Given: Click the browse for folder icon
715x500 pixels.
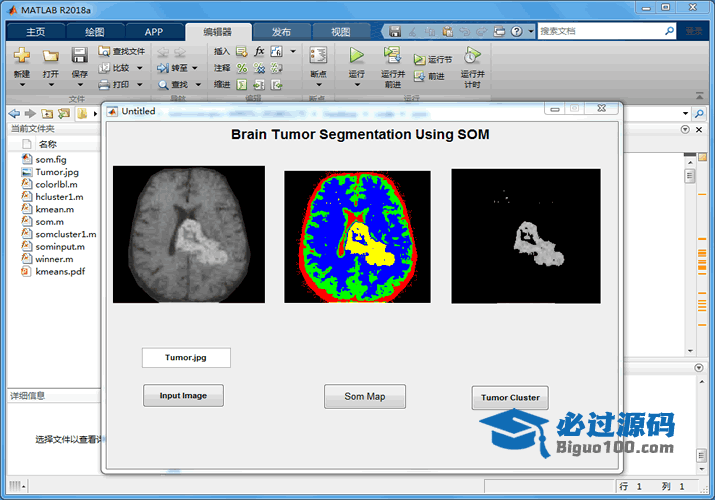Looking at the screenshot, I should point(64,113).
